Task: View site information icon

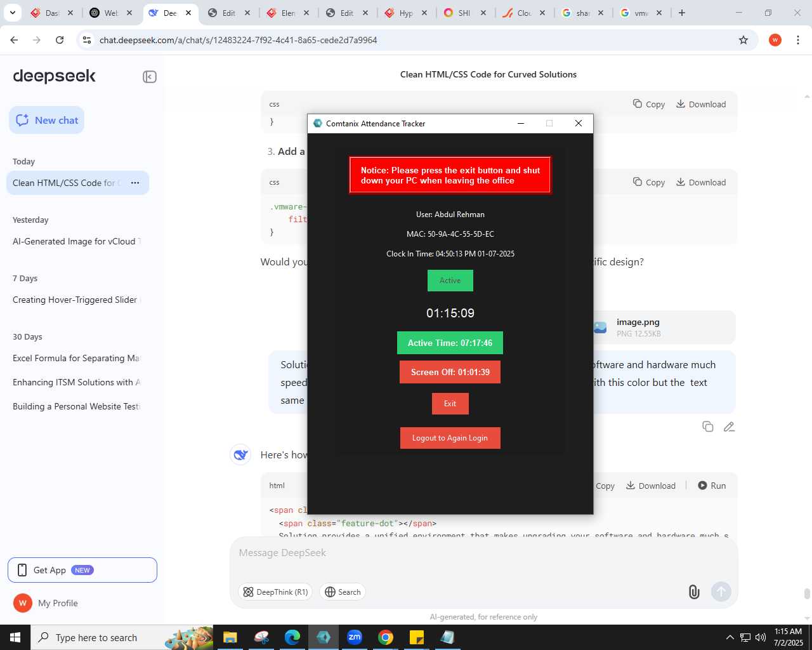Action: [x=87, y=40]
